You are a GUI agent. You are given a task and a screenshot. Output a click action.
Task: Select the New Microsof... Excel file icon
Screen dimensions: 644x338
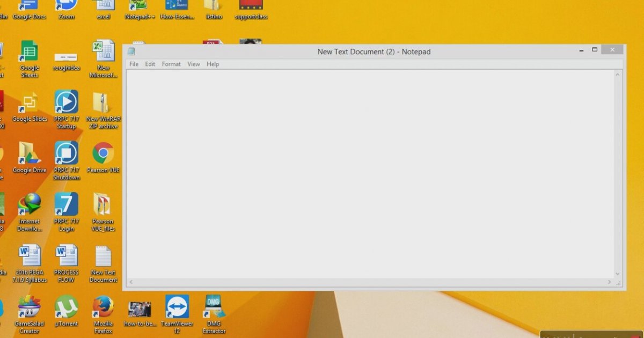point(103,58)
